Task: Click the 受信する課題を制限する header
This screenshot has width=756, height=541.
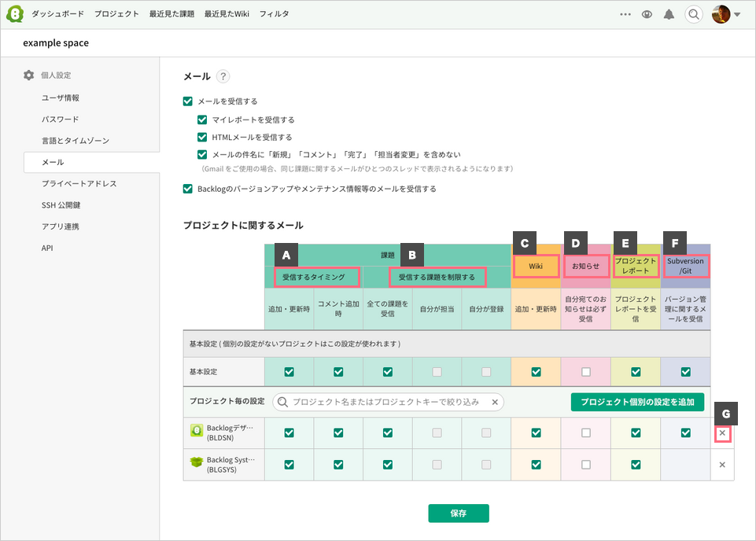Action: 437,278
